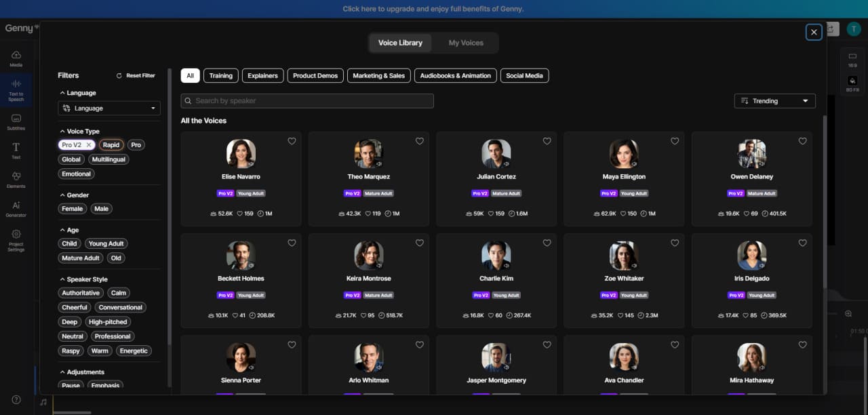
Task: Click the Search by speaker field
Action: pyautogui.click(x=307, y=101)
